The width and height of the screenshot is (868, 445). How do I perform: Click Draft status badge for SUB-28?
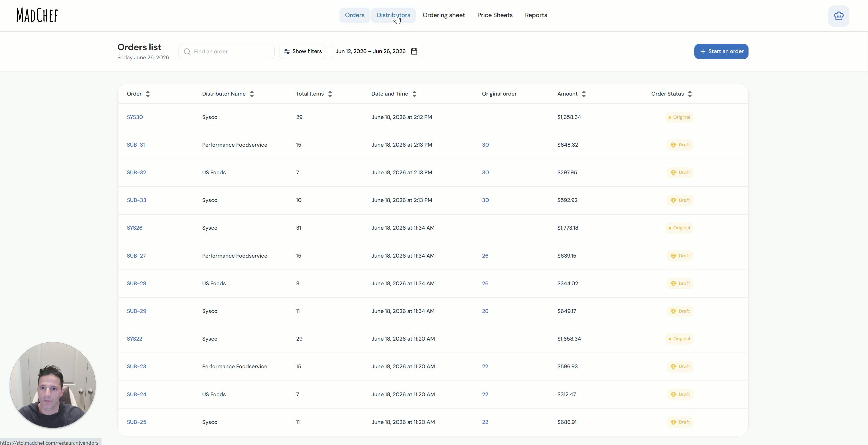(x=680, y=284)
